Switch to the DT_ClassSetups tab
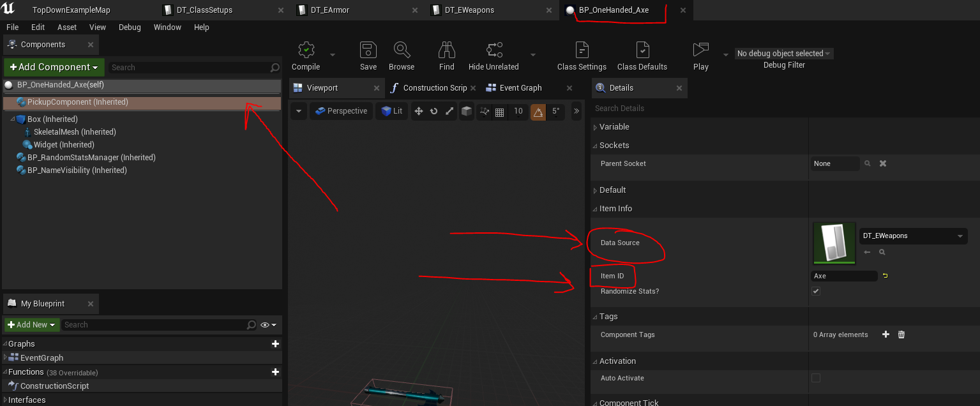Viewport: 980px width, 406px height. [x=204, y=10]
